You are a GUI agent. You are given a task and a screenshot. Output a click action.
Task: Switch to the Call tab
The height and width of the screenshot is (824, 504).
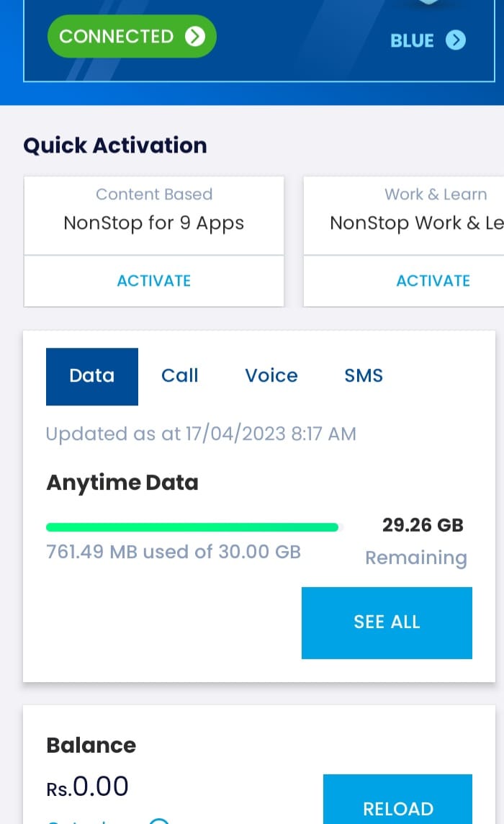pyautogui.click(x=180, y=376)
